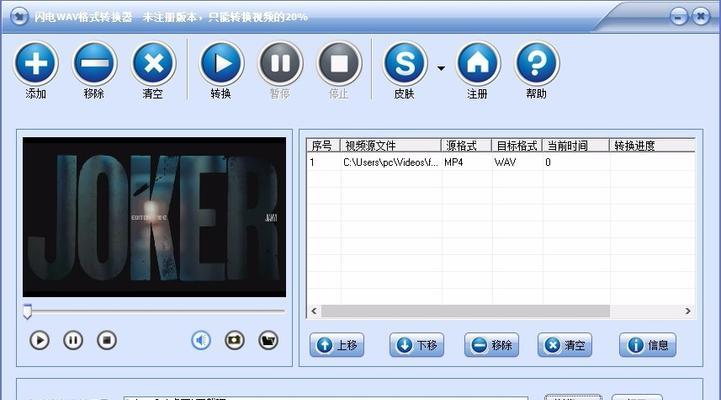Click the 暂停 (Pause) toolbar icon
The height and width of the screenshot is (400, 721).
280,63
